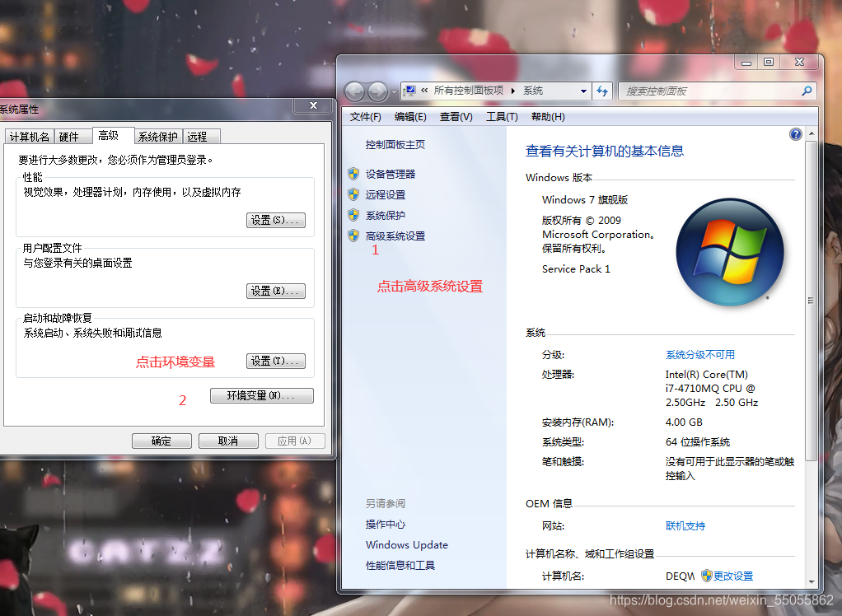Click the 4.00 GB RAM value

684,422
